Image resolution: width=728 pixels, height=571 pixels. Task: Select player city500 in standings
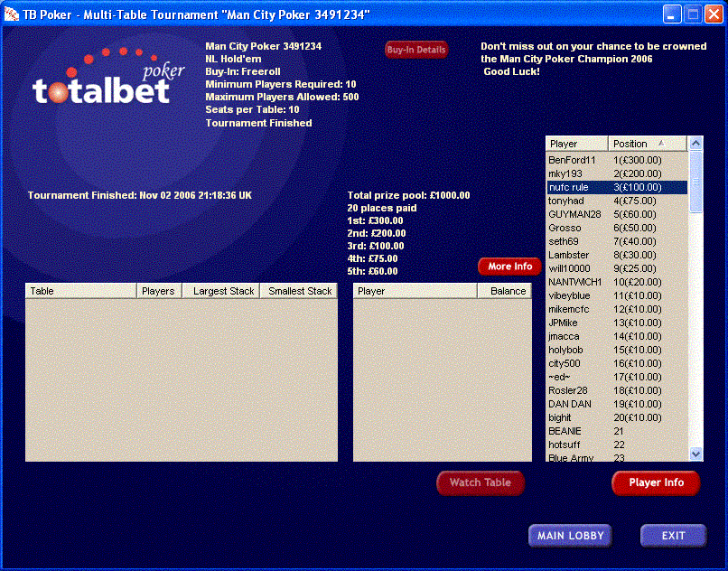pyautogui.click(x=565, y=363)
